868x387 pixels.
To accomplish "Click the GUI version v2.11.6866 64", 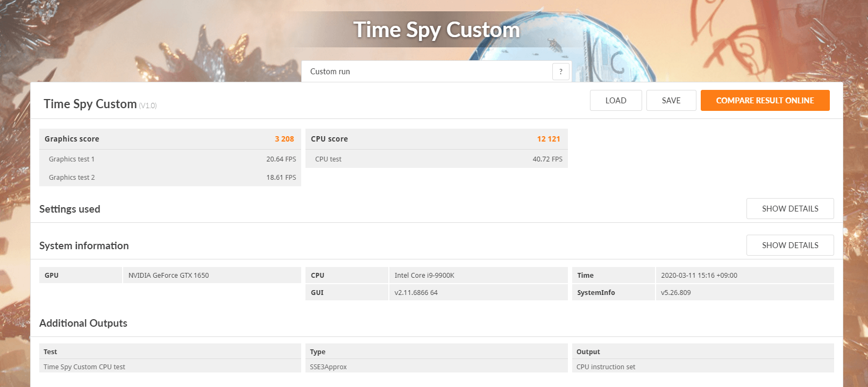I will (x=416, y=293).
